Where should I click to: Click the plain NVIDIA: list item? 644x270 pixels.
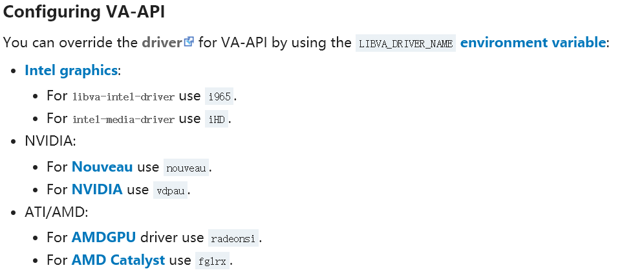[50, 141]
